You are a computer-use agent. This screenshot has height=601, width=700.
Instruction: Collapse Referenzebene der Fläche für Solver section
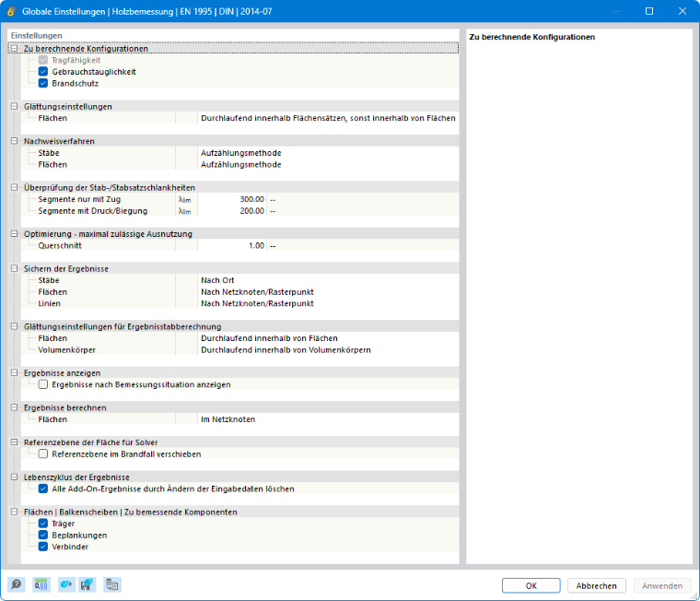click(x=15, y=442)
